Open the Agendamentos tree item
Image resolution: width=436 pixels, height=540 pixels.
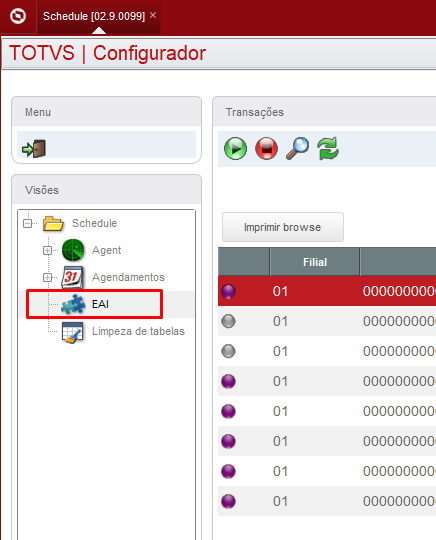pos(128,277)
